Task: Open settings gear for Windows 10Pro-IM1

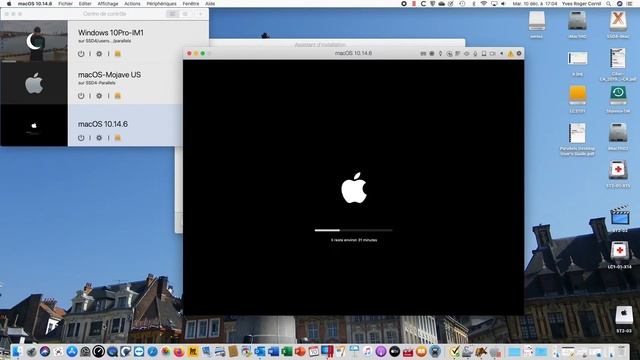Action: [99, 54]
